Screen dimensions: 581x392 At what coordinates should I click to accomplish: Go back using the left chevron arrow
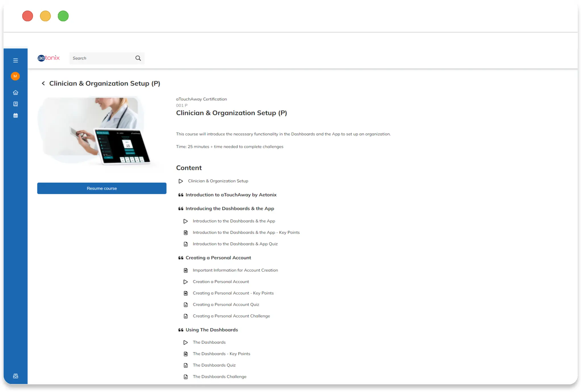43,83
